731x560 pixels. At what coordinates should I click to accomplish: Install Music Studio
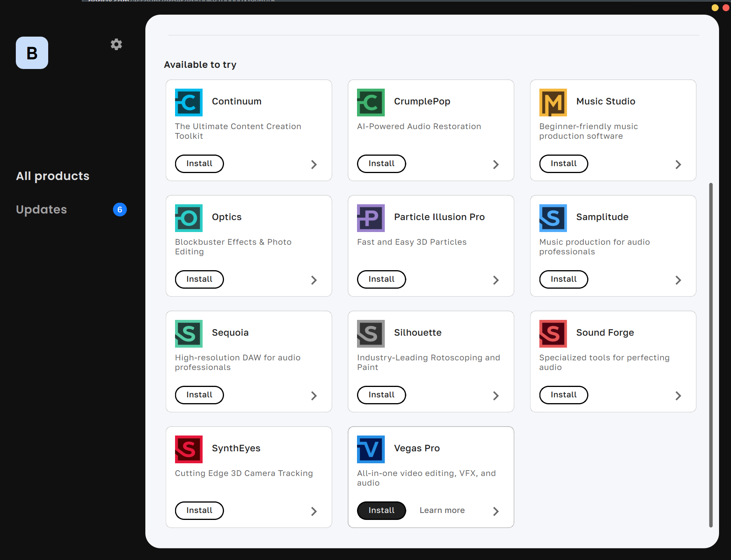564,164
